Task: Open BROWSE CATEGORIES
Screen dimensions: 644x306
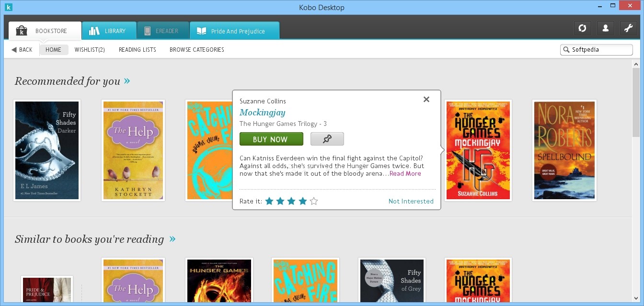Action: pos(197,49)
